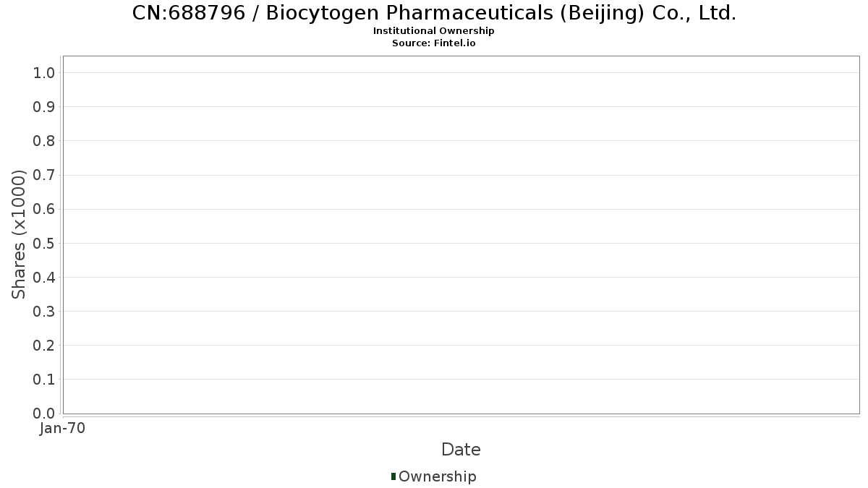Click the 0.0 y-axis tick label
Viewport: 868px width, 488px height.
click(x=44, y=414)
